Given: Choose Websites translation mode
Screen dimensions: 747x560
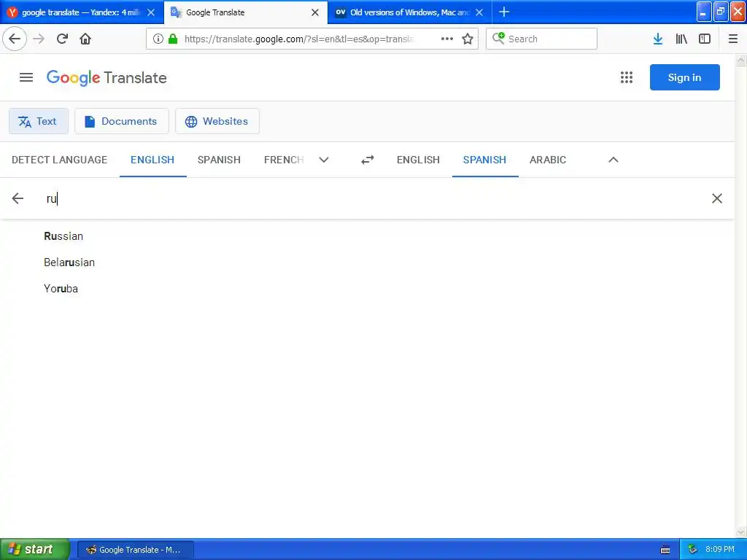Looking at the screenshot, I should coord(217,121).
